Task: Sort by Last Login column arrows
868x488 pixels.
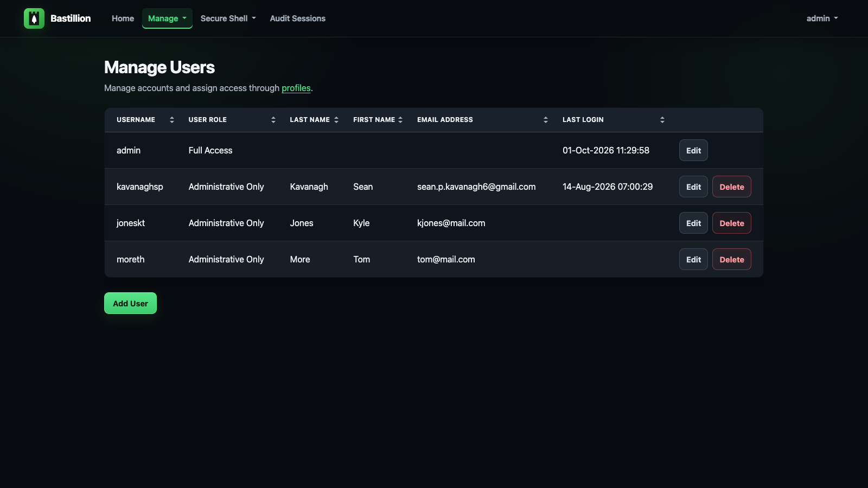Action: (x=662, y=120)
